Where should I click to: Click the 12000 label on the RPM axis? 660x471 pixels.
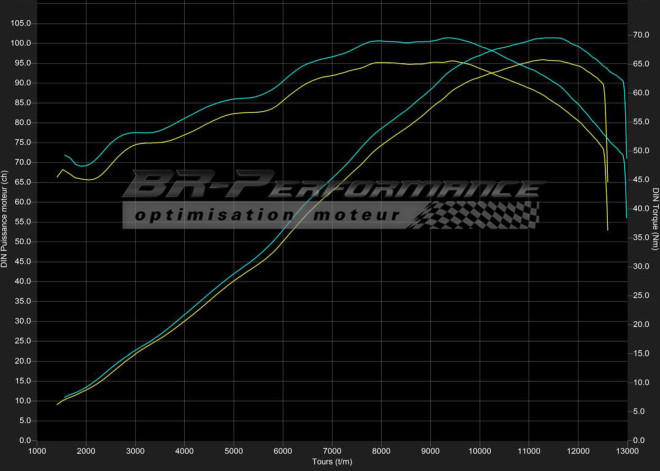tap(578, 451)
